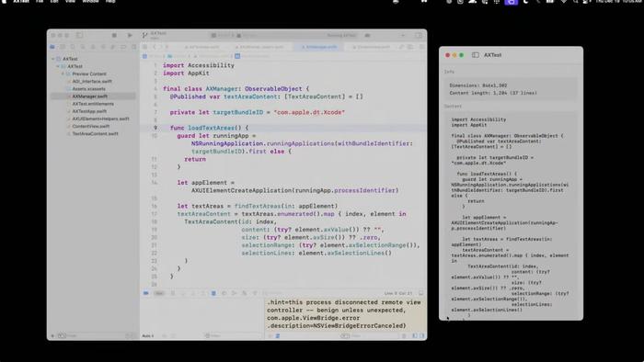Toggle the Xcode navigator sidebar
The height and width of the screenshot is (362, 644).
(79, 36)
